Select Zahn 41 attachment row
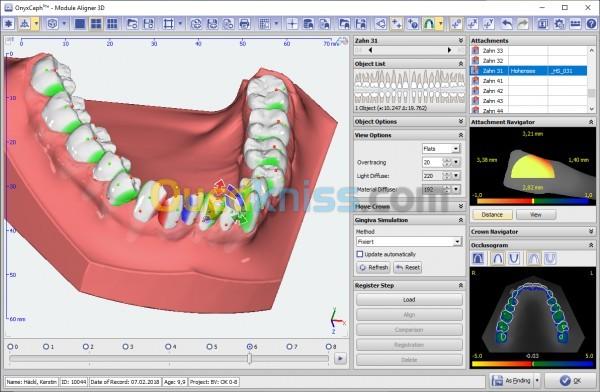Image resolution: width=600 pixels, height=392 pixels. [x=528, y=81]
